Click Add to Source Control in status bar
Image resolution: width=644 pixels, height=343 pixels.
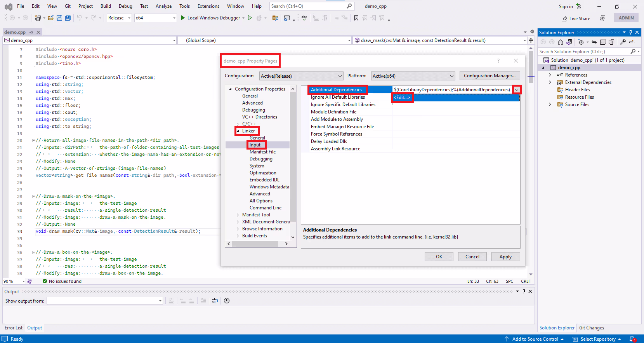point(534,339)
